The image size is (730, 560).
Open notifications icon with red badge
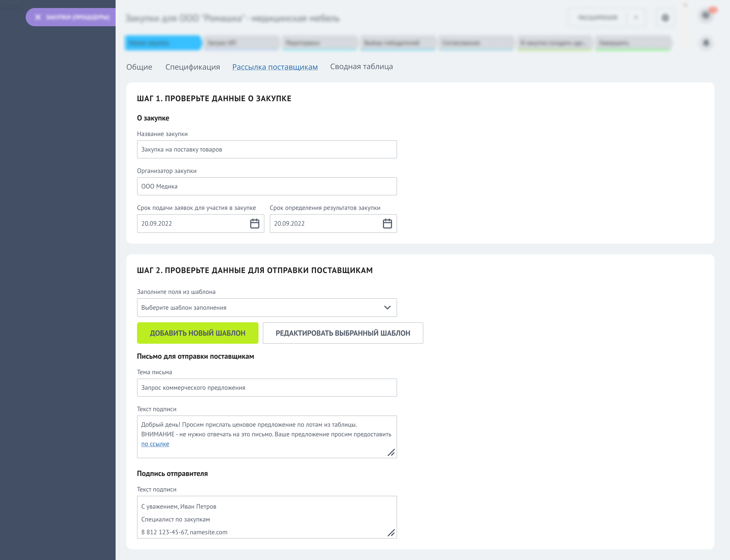(x=706, y=15)
